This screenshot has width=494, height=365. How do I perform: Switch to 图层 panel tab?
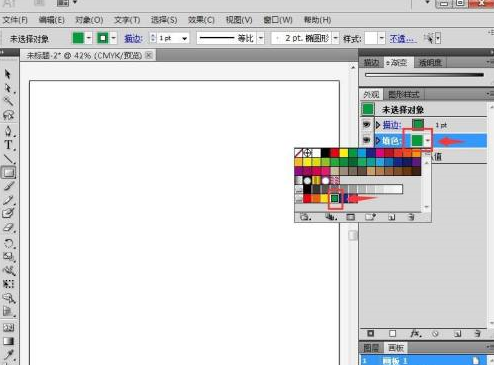[371, 348]
